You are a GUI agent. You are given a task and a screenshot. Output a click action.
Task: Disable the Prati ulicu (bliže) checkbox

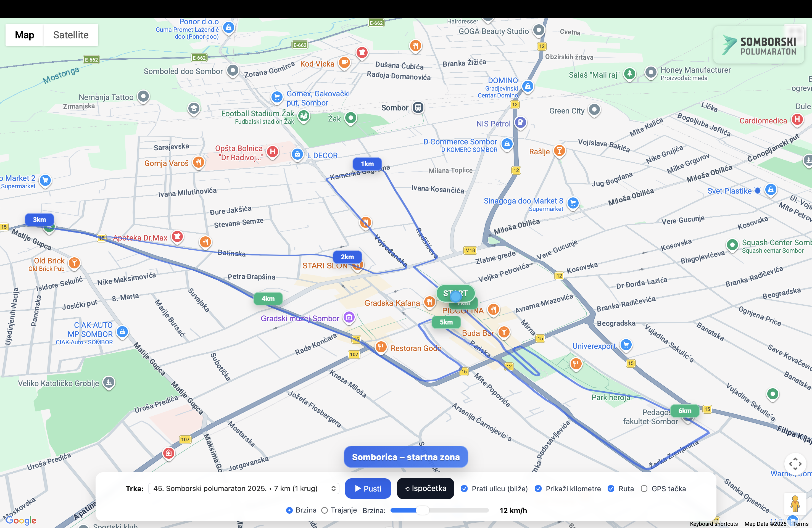pos(464,489)
